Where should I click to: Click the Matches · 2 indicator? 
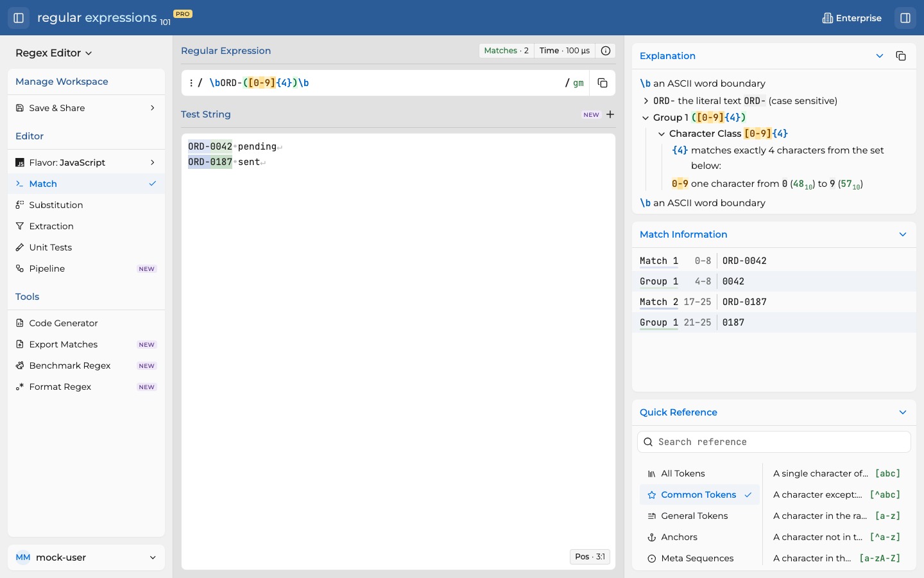click(x=506, y=51)
